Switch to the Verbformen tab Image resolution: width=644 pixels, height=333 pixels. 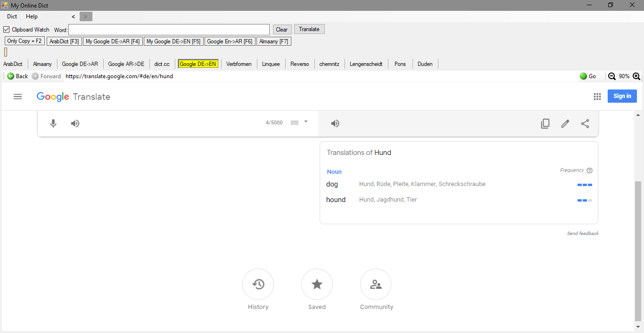tap(239, 64)
